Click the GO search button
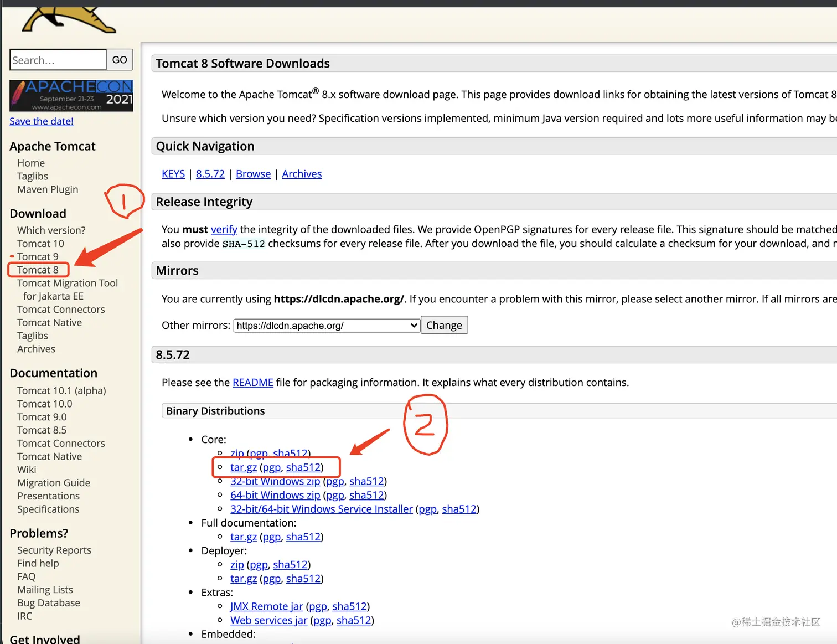Image resolution: width=837 pixels, height=644 pixels. pyautogui.click(x=120, y=60)
